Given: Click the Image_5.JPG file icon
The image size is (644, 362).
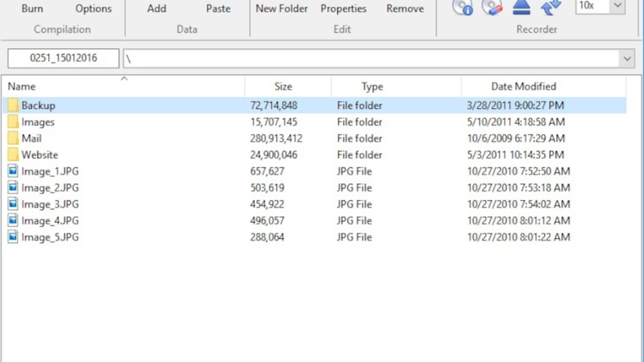Looking at the screenshot, I should pos(13,237).
